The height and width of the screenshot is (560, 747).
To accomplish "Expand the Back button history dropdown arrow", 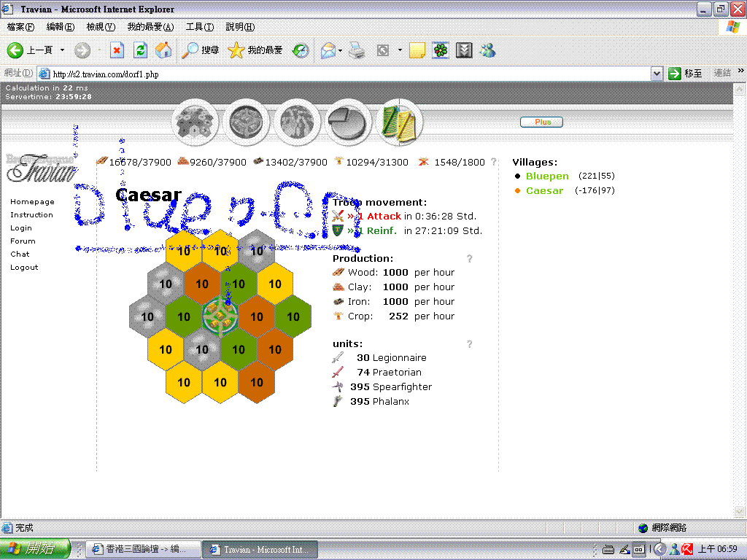I will (x=62, y=50).
